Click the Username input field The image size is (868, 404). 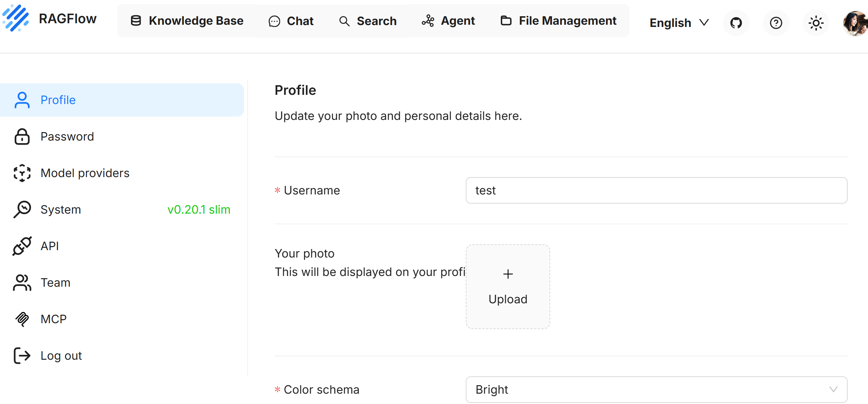pos(656,190)
